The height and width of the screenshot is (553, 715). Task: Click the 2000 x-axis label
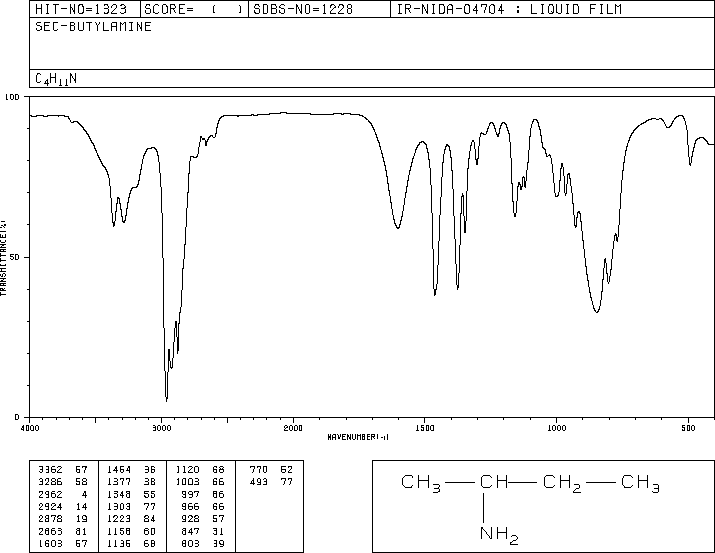pyautogui.click(x=293, y=428)
